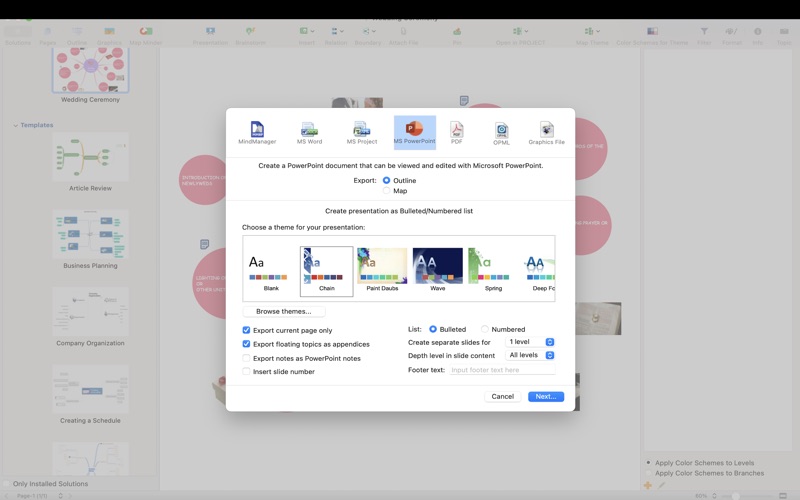Open the Info toolbar icon
800x500 pixels.
[758, 36]
